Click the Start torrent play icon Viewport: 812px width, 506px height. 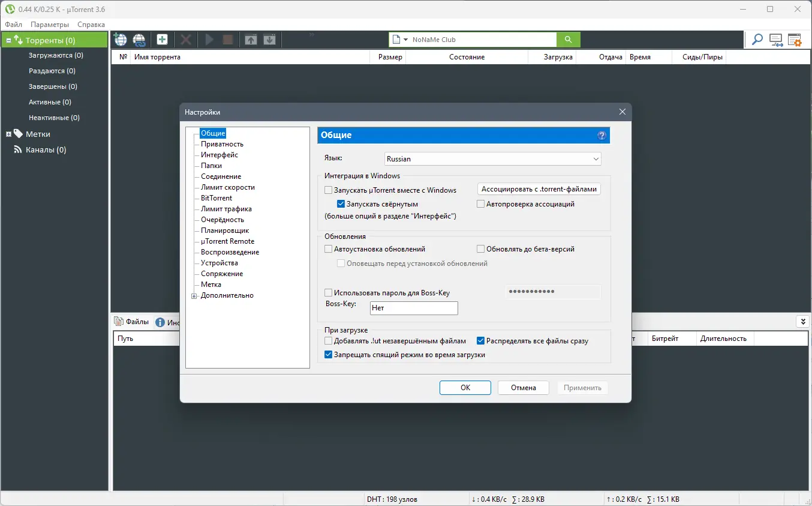click(209, 40)
